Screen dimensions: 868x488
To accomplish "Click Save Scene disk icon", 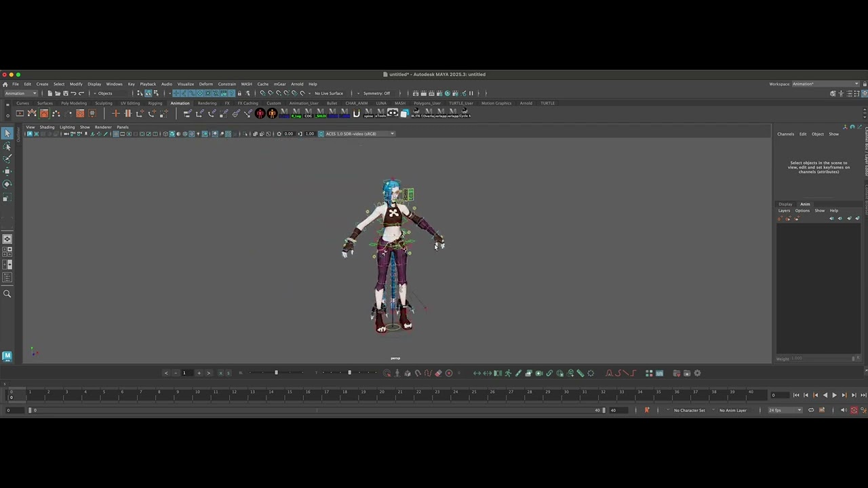I will [65, 93].
